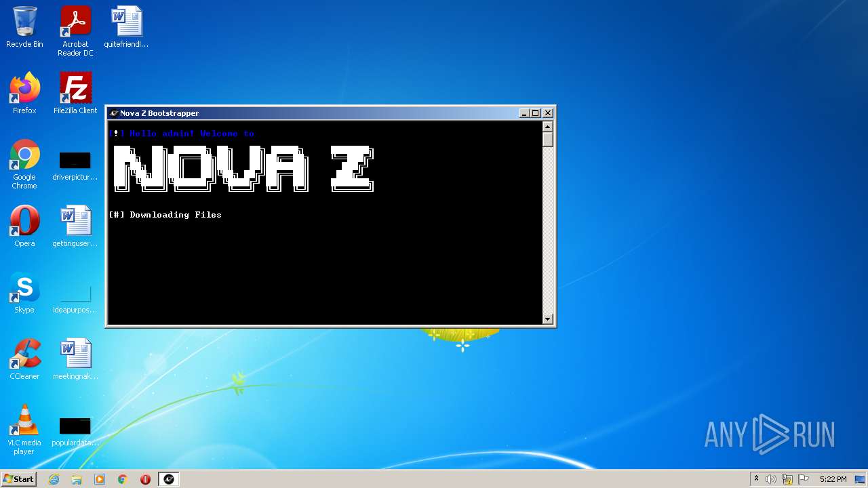Open Internet Explorer in the taskbar
The width and height of the screenshot is (868, 488).
[x=54, y=479]
